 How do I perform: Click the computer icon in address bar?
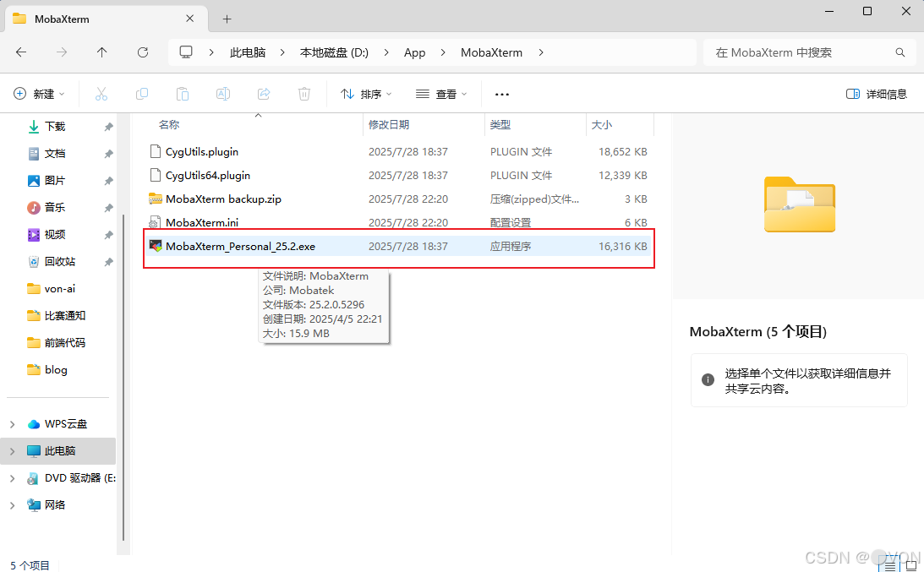(186, 52)
